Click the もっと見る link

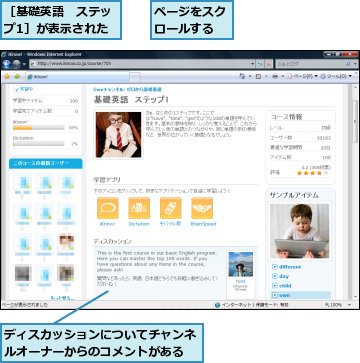click(62, 298)
